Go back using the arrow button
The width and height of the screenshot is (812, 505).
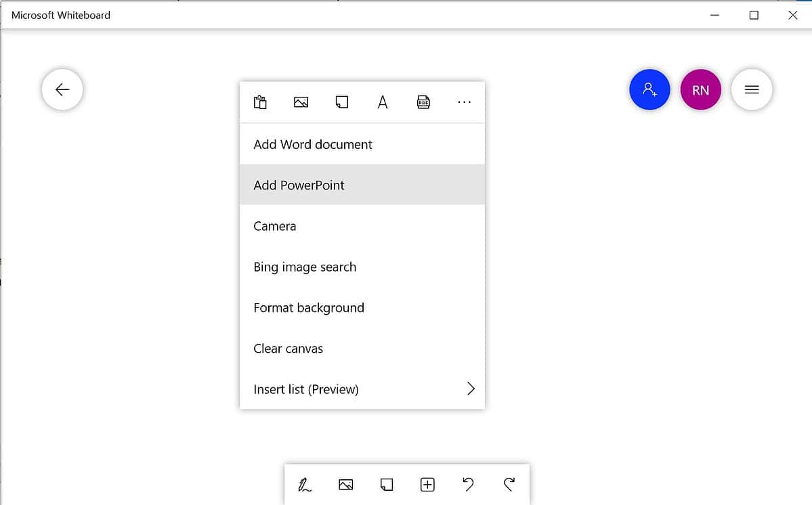pos(62,89)
